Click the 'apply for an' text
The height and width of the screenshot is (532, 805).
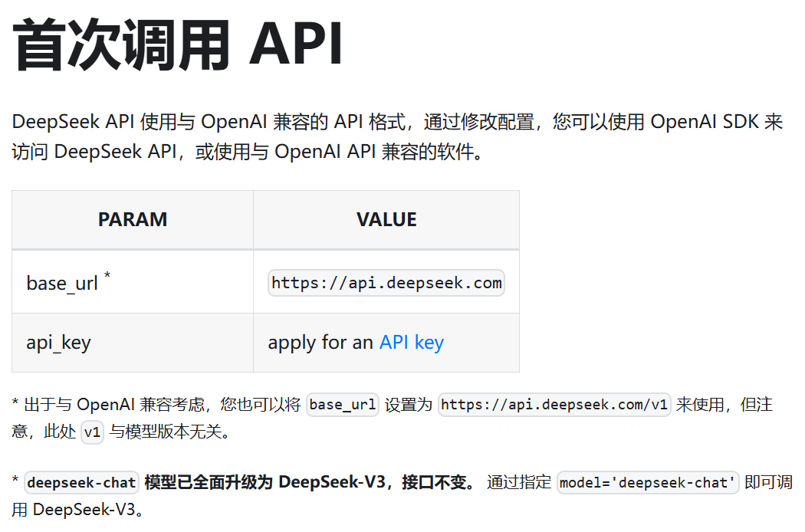tap(320, 343)
